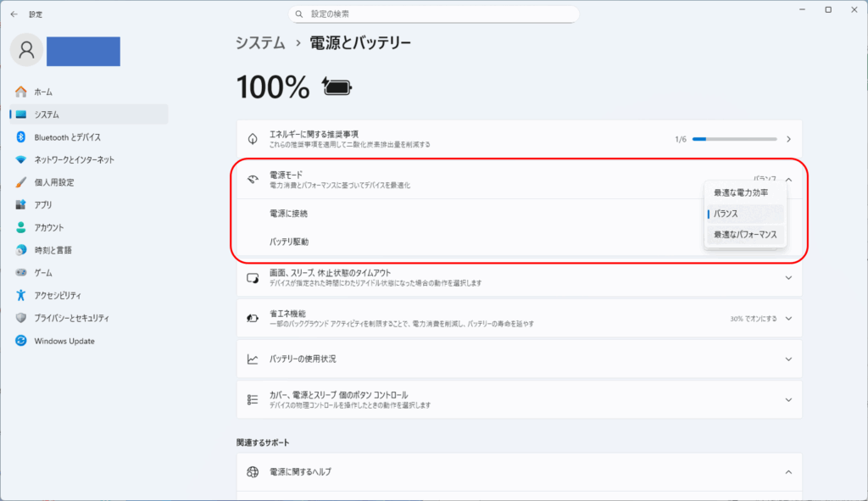Select 最適な電力効率 power mode option

pos(741,193)
